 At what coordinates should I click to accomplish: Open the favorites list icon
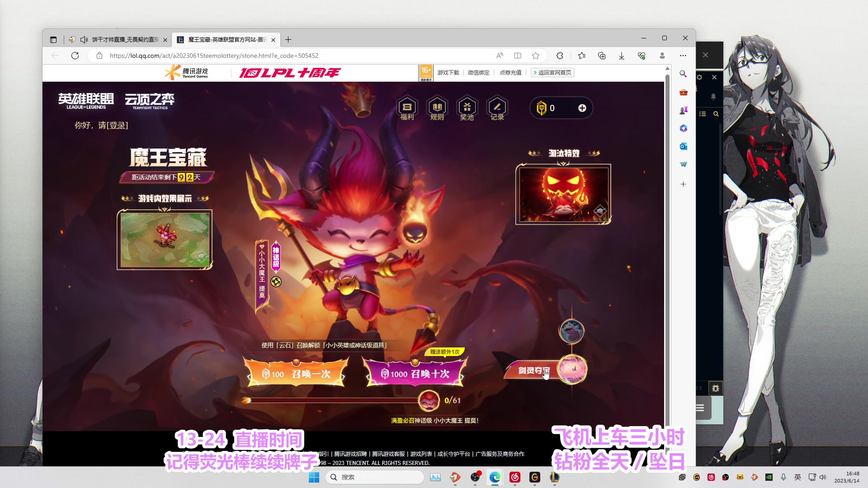click(582, 56)
